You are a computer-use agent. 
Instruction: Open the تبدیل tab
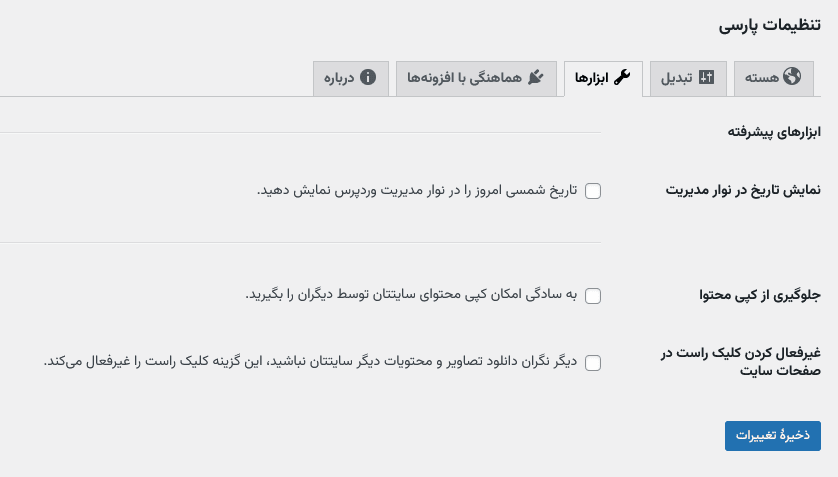coord(685,78)
